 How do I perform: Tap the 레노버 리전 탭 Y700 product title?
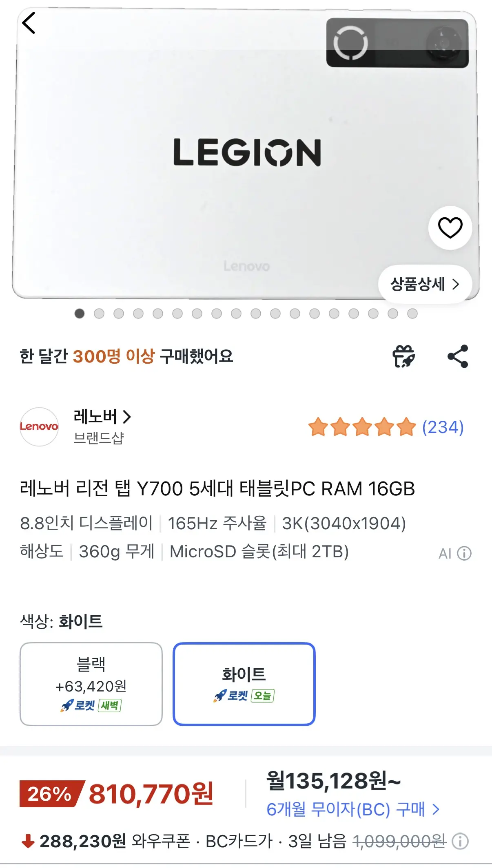[x=217, y=488]
